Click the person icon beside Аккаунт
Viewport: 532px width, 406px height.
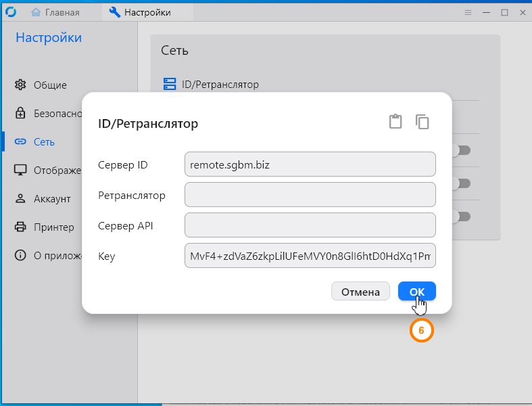coord(20,198)
